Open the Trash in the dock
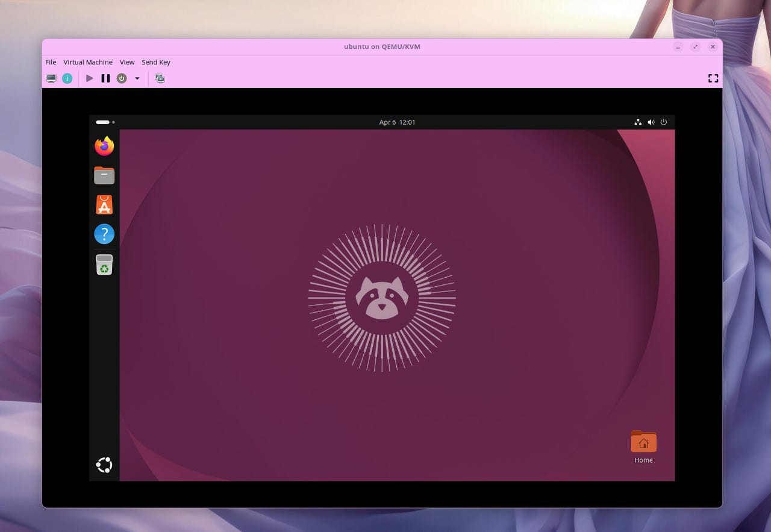Screen dimensions: 771x532 tap(104, 264)
